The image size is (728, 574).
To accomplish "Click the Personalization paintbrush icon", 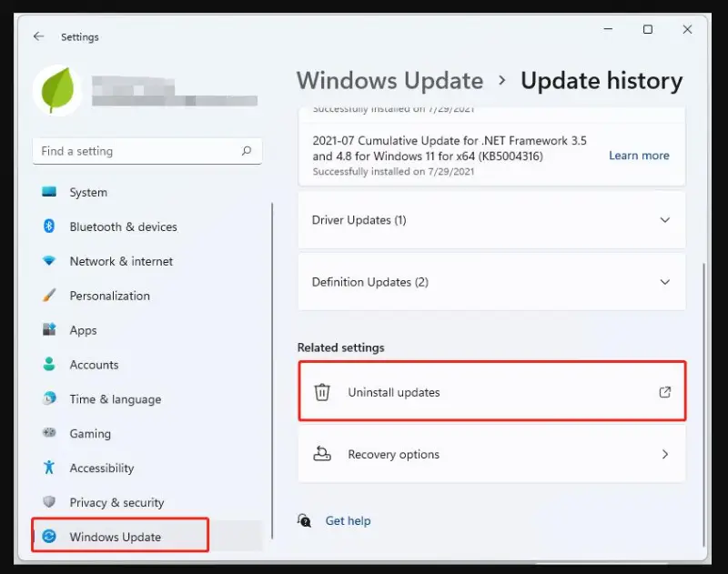I will pos(49,295).
